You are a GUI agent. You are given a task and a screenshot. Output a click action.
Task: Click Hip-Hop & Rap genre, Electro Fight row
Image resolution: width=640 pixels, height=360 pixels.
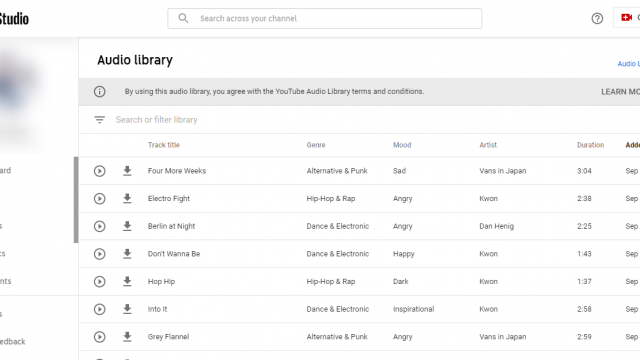pyautogui.click(x=331, y=199)
